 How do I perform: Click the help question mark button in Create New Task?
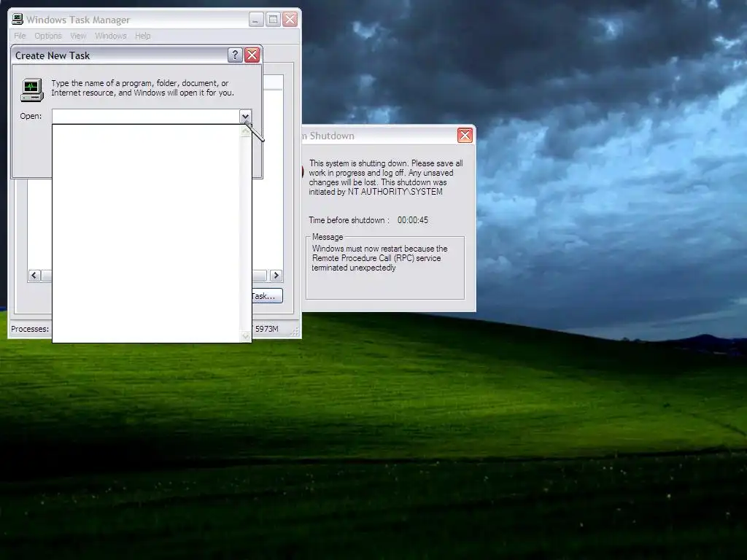[235, 55]
